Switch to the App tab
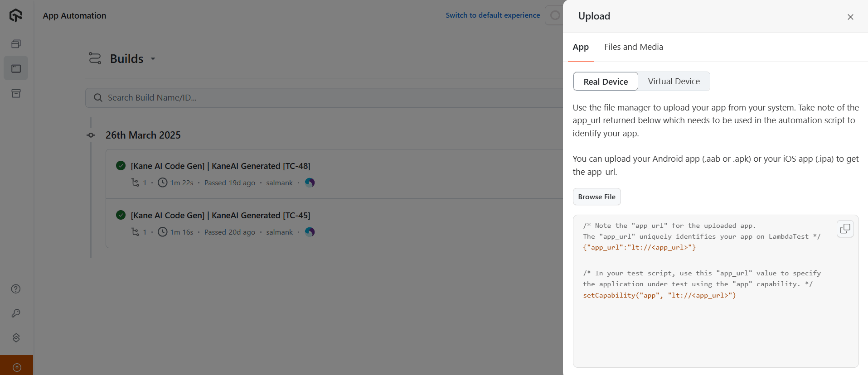Image resolution: width=868 pixels, height=375 pixels. [581, 47]
